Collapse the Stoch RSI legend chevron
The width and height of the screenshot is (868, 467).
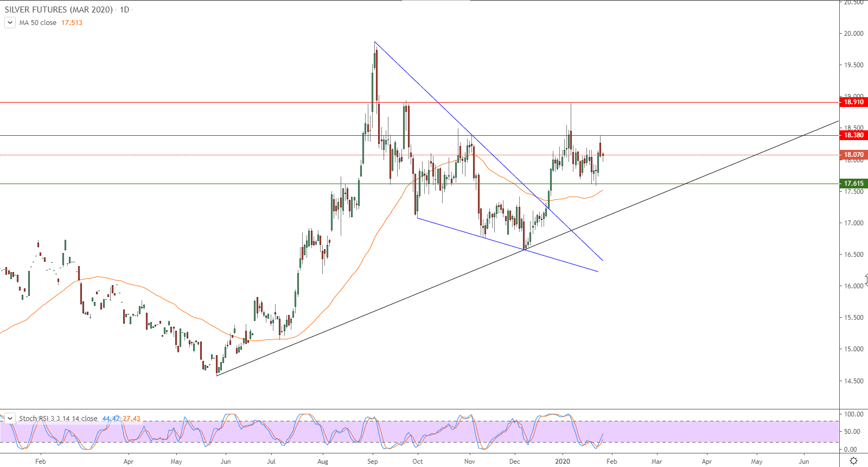[10, 418]
